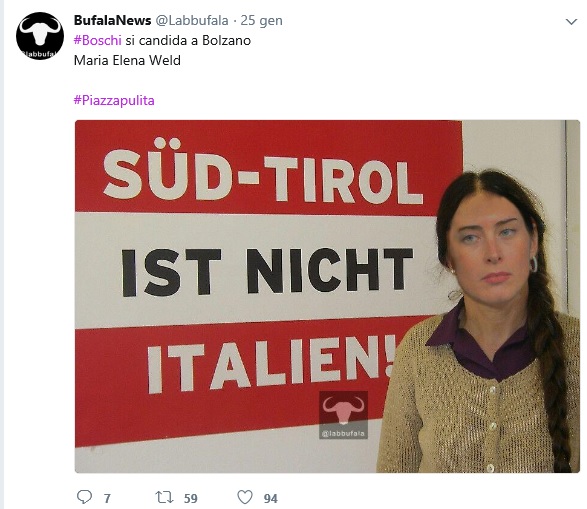Image resolution: width=587 pixels, height=509 pixels.
Task: Retweet using the retweet arrows icon
Action: click(164, 497)
